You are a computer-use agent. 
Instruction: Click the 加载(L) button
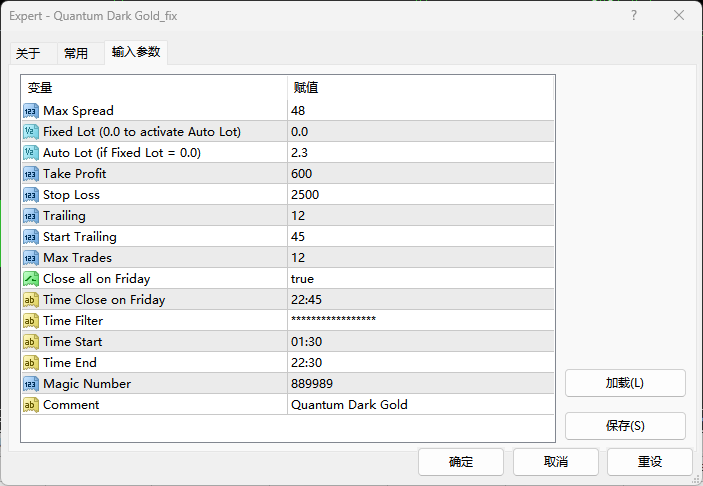[625, 383]
